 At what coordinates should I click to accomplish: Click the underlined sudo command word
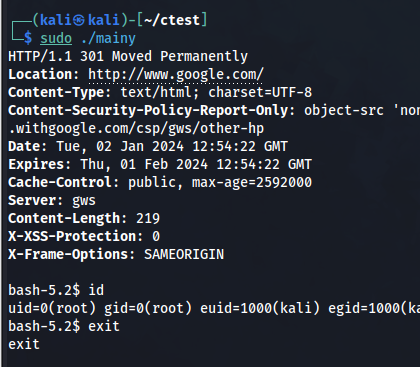pos(56,39)
